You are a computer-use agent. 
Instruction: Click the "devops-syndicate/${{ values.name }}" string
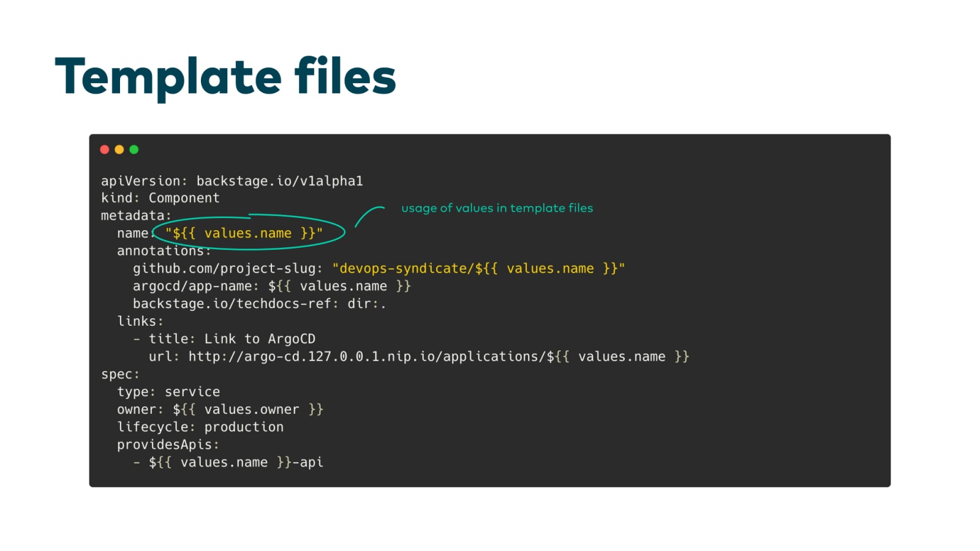[x=478, y=269]
